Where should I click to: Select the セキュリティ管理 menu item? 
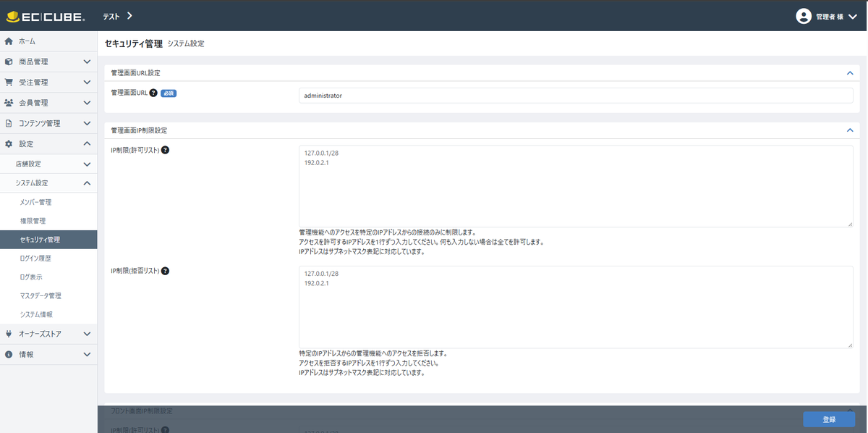coord(48,240)
